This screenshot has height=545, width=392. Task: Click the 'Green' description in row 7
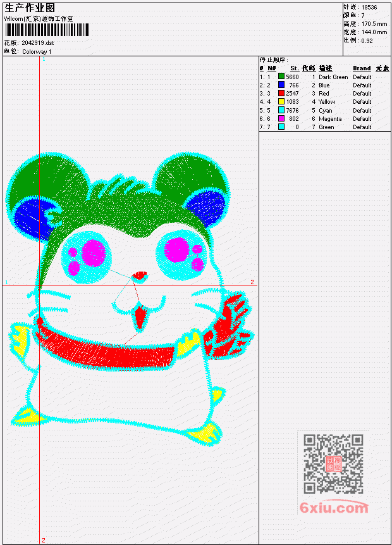(x=326, y=127)
